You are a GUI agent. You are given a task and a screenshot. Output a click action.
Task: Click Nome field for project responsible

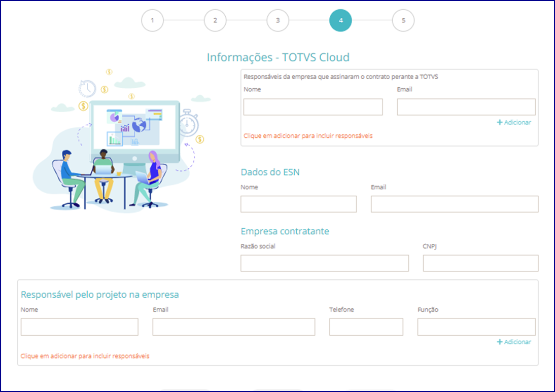(x=80, y=327)
